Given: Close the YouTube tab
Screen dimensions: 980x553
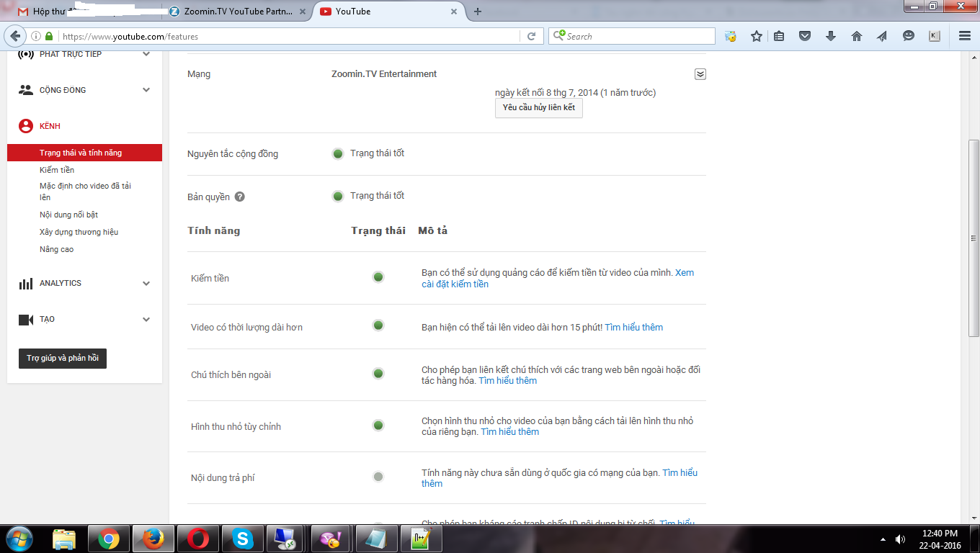Looking at the screenshot, I should coord(454,12).
